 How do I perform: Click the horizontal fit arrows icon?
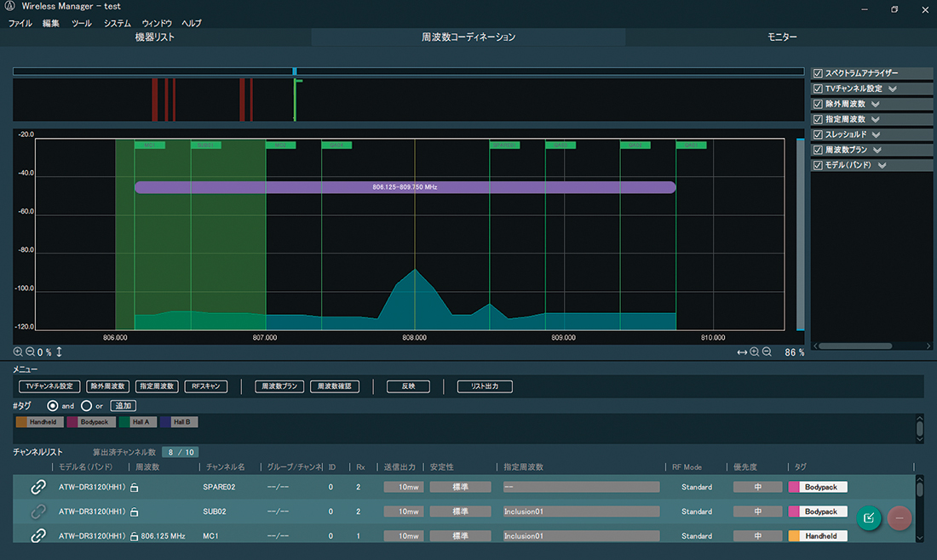pyautogui.click(x=742, y=352)
